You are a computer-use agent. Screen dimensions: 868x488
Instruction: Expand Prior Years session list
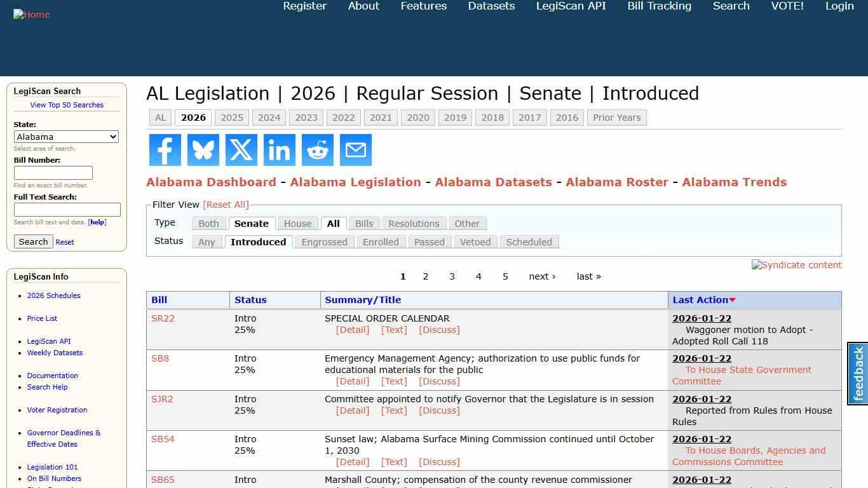pos(616,118)
